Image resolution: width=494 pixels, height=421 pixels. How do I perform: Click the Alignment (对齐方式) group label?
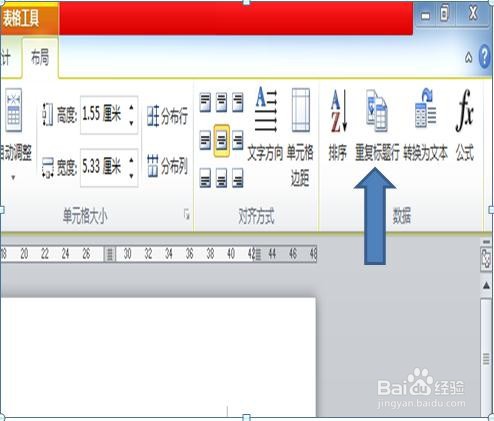point(256,216)
